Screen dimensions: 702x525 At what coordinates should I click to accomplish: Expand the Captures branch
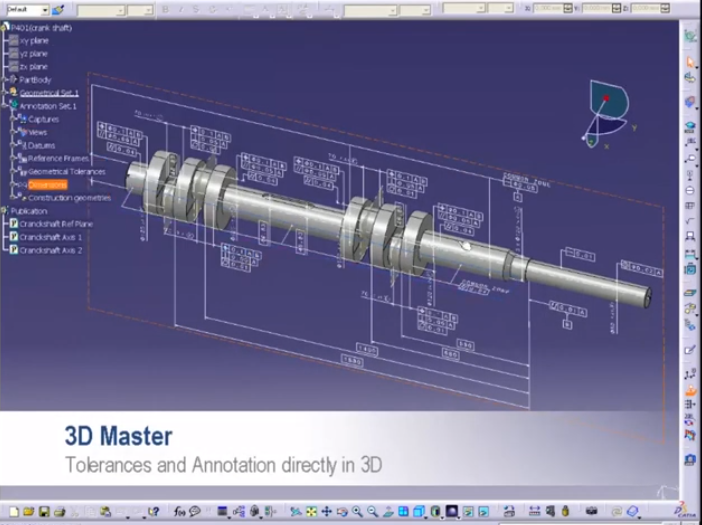coord(13,119)
